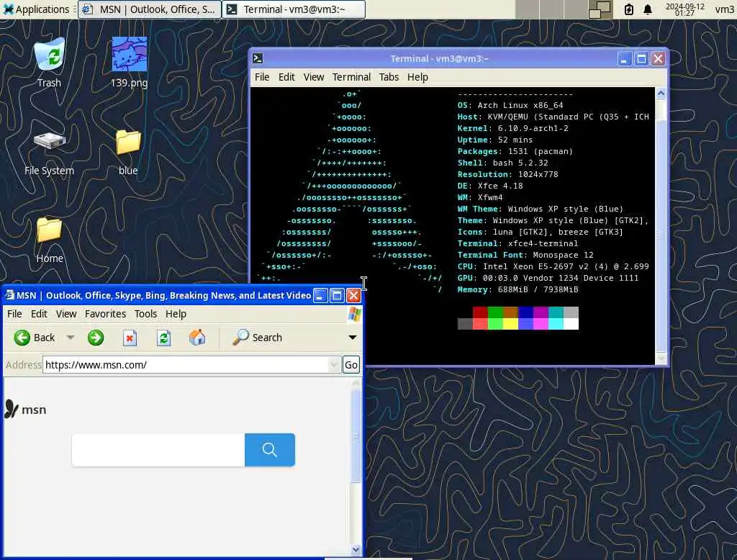The image size is (737, 560).
Task: Click the vm3 user name in panel
Action: tap(724, 9)
